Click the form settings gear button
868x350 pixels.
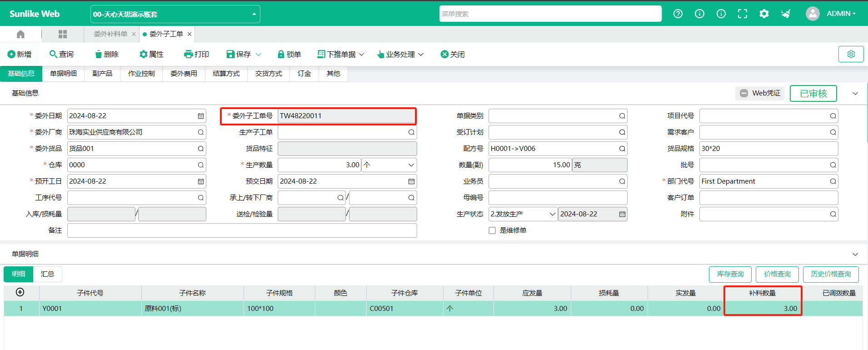tap(851, 54)
